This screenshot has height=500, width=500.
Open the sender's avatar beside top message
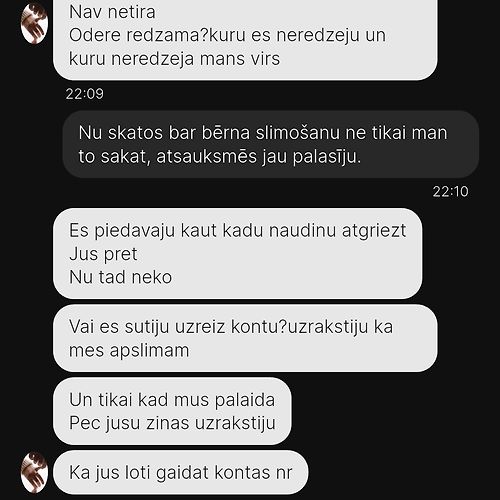[x=34, y=24]
